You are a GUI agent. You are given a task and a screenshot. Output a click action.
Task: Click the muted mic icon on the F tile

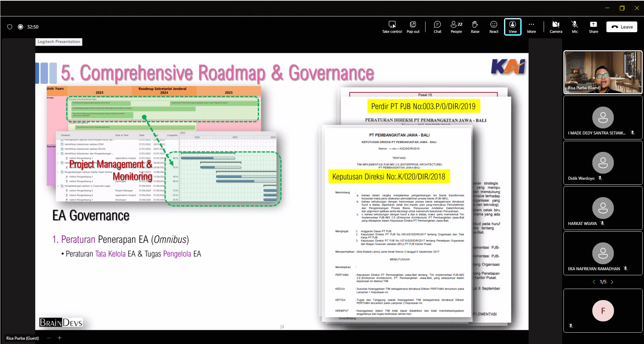click(571, 326)
